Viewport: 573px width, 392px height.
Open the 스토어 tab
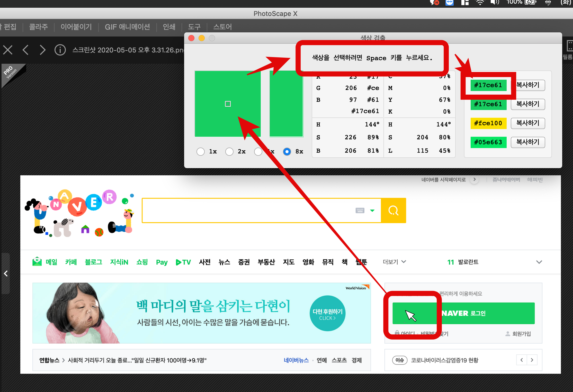click(222, 27)
